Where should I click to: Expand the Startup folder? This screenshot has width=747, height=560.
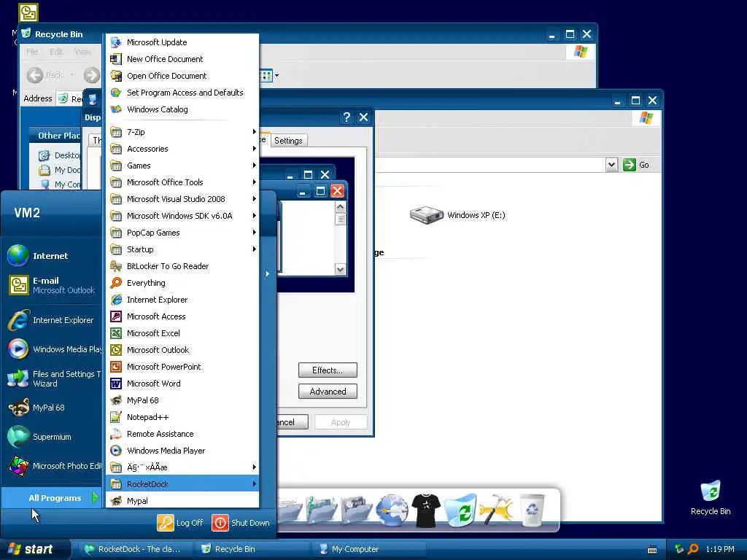(182, 249)
